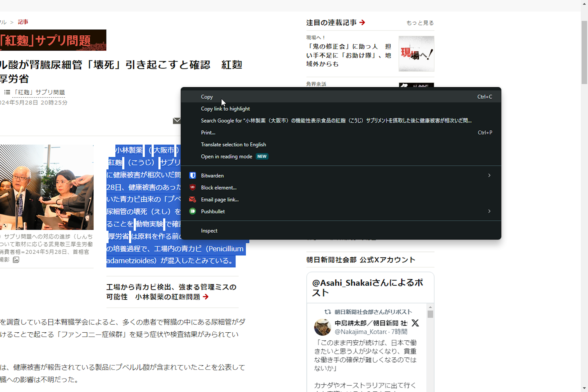The image size is (588, 392).
Task: Click the 記事 breadcrumb link
Action: coord(23,22)
